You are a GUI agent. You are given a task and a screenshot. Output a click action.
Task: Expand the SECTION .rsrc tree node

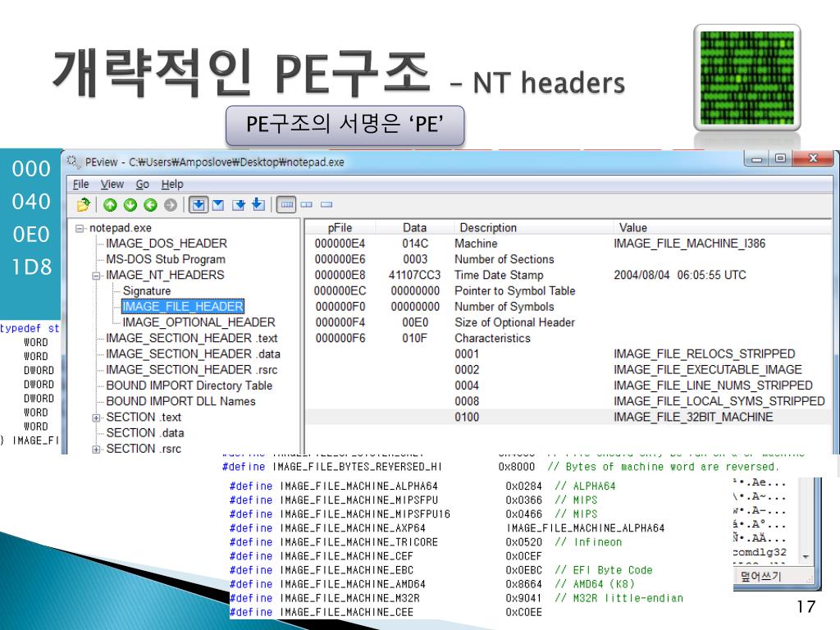pyautogui.click(x=97, y=450)
